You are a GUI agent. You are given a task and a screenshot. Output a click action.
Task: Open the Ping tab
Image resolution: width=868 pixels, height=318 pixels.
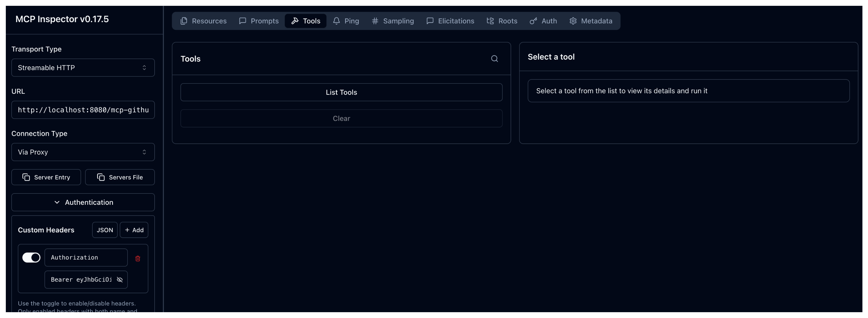tap(346, 21)
